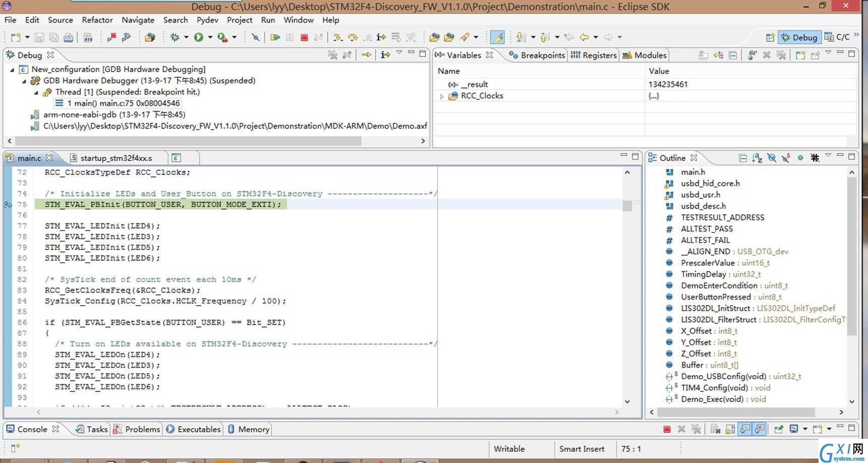Click the New file toolbar icon
Image resolution: width=868 pixels, height=463 pixels.
(x=16, y=37)
